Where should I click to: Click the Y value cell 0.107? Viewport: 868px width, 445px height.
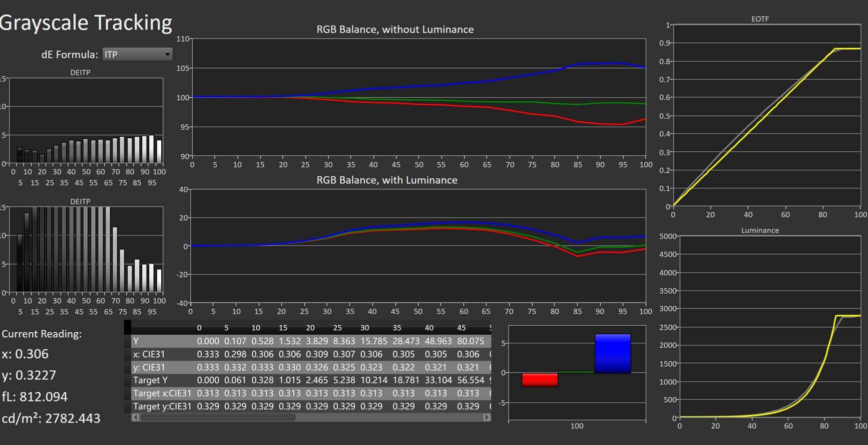click(x=235, y=341)
